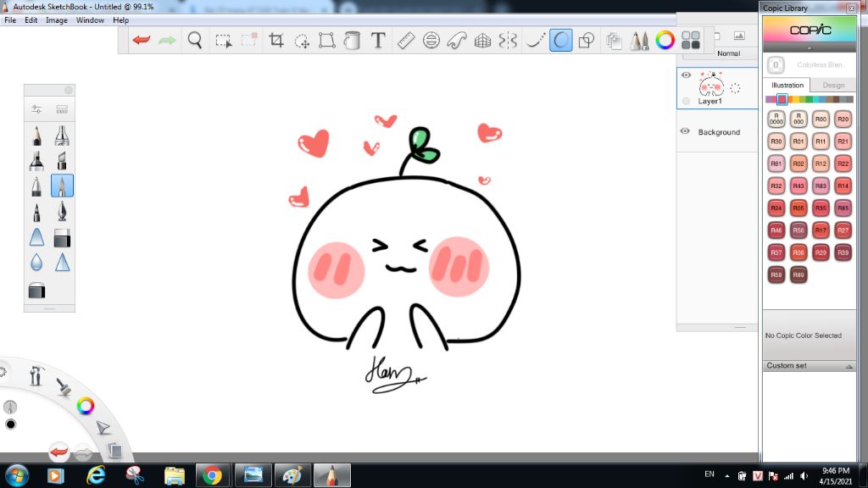This screenshot has width=868, height=488.
Task: Pick Copic color R0000
Action: pos(776,119)
